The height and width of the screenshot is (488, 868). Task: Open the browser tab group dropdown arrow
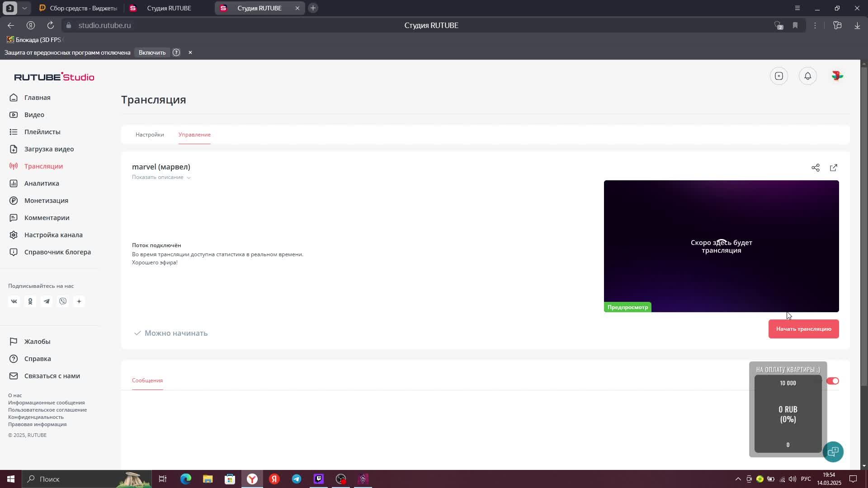(x=24, y=8)
